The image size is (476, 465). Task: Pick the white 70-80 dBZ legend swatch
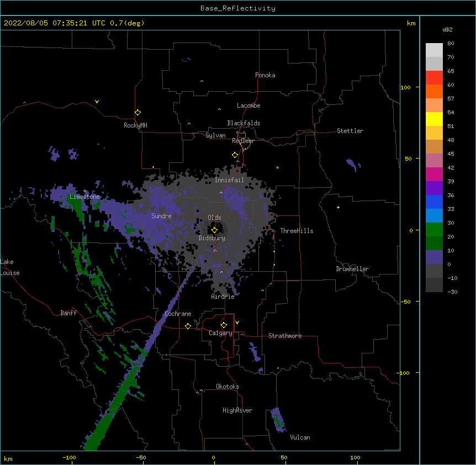coord(434,50)
